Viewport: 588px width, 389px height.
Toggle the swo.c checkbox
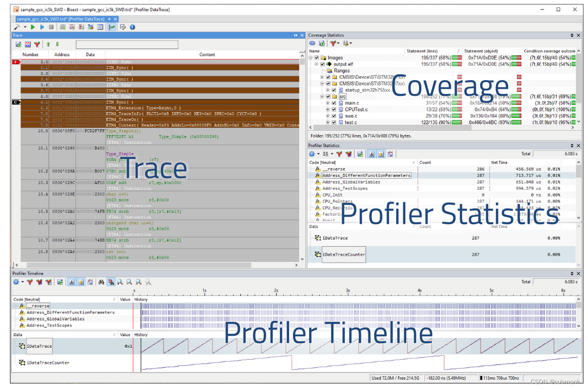[x=334, y=116]
